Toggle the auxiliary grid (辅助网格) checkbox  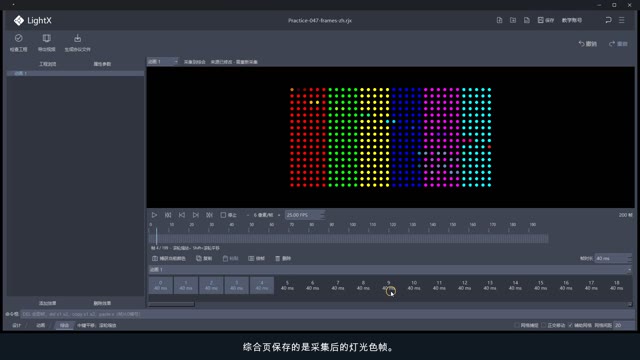570,325
